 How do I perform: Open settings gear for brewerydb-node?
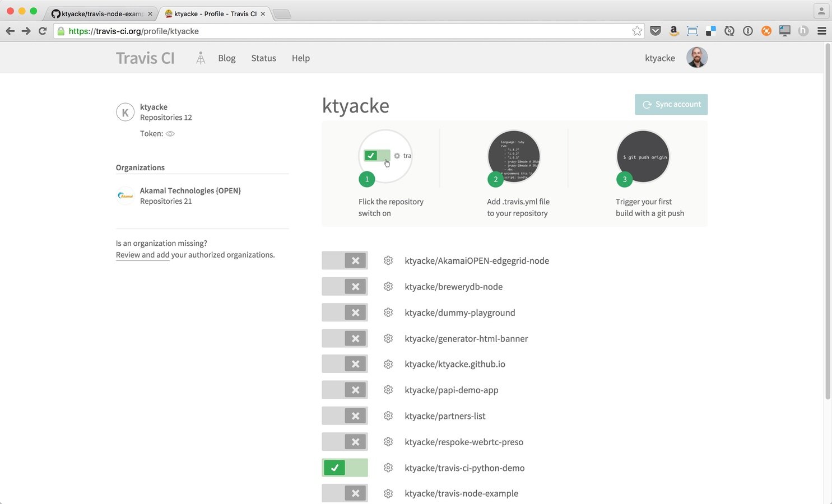point(388,286)
